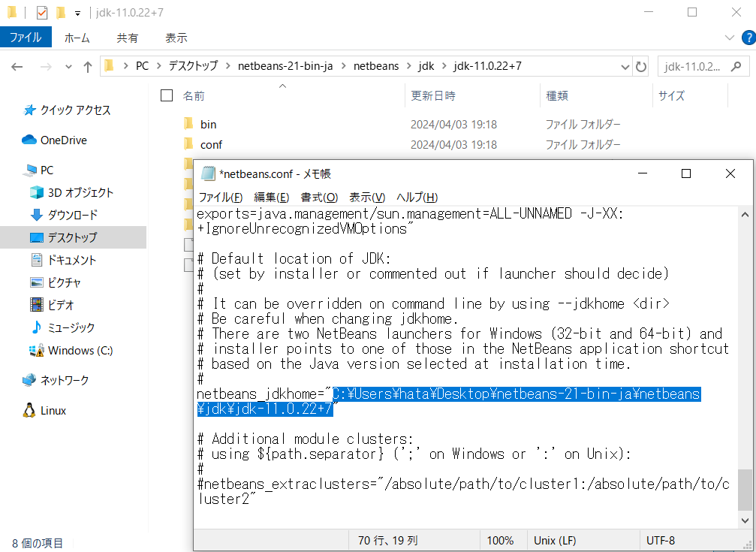Open the 3D Objects folder icon
Screen dimensions: 756x552
coord(37,192)
